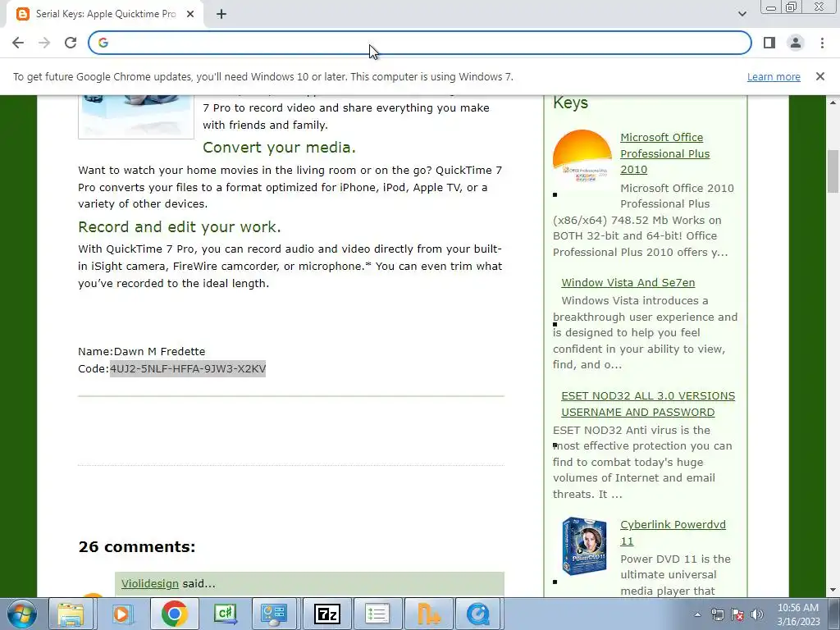Viewport: 840px width, 630px height.
Task: Open the Microsoft Office Professional Plus 2010 link
Action: [664, 153]
